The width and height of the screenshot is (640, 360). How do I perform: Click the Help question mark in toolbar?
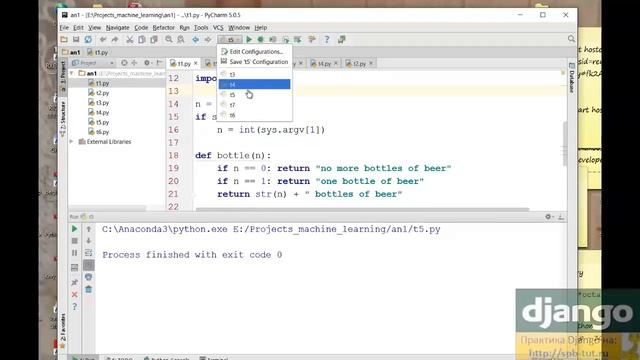point(327,40)
